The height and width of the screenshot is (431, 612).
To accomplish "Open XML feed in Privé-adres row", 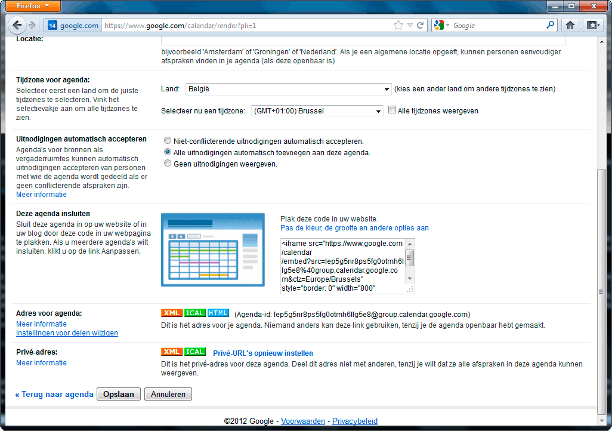I will coord(171,352).
